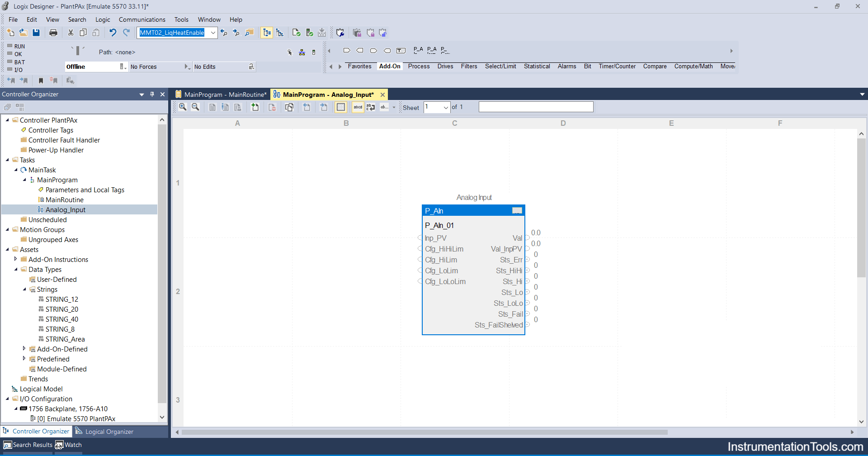Expand the Add-On Instructions folder

coord(16,259)
